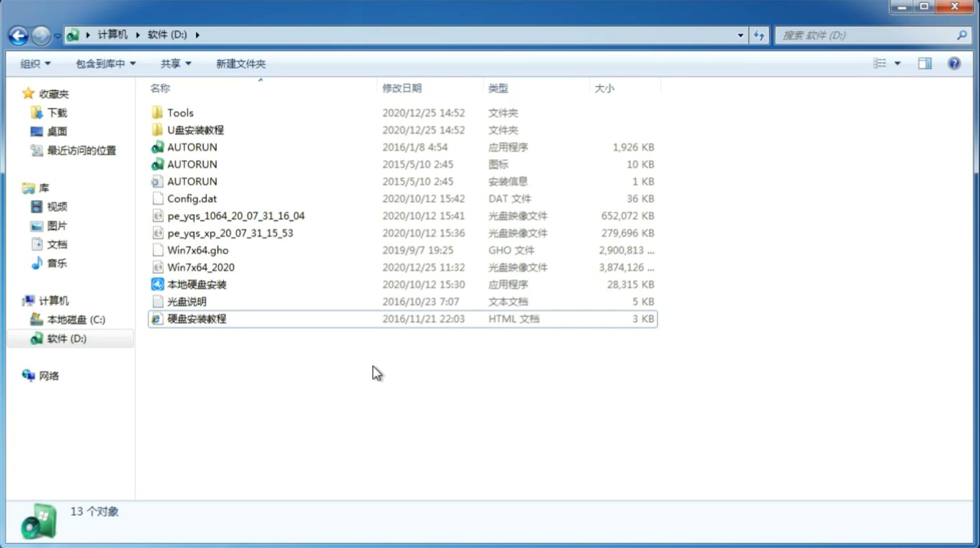Click 收藏夹 in left sidebar
This screenshot has width=980, height=548.
(x=56, y=94)
